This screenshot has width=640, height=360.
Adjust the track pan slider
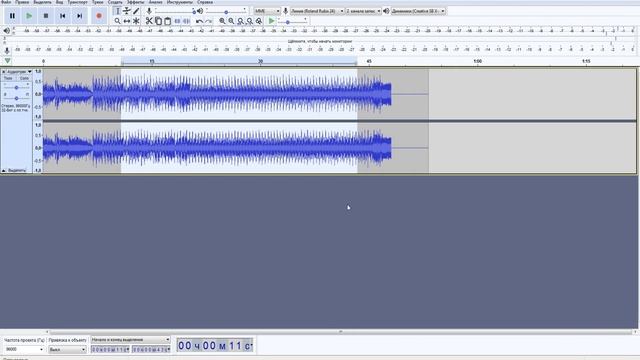16,98
